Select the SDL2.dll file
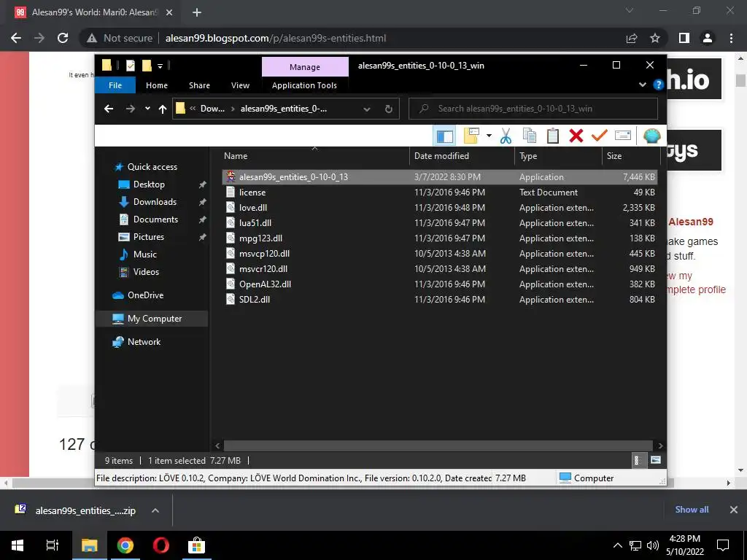The image size is (747, 560). click(440, 300)
